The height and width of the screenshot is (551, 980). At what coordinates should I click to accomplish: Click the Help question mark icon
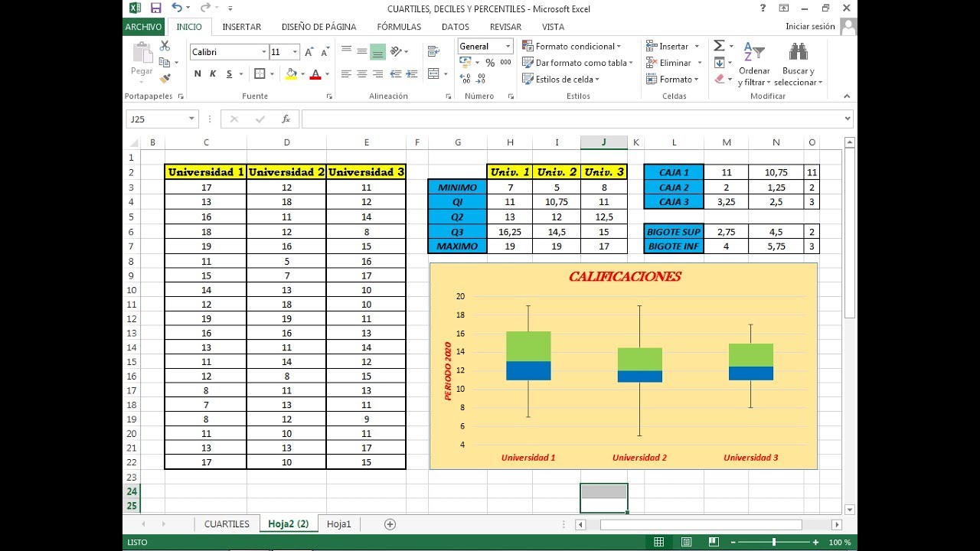763,8
